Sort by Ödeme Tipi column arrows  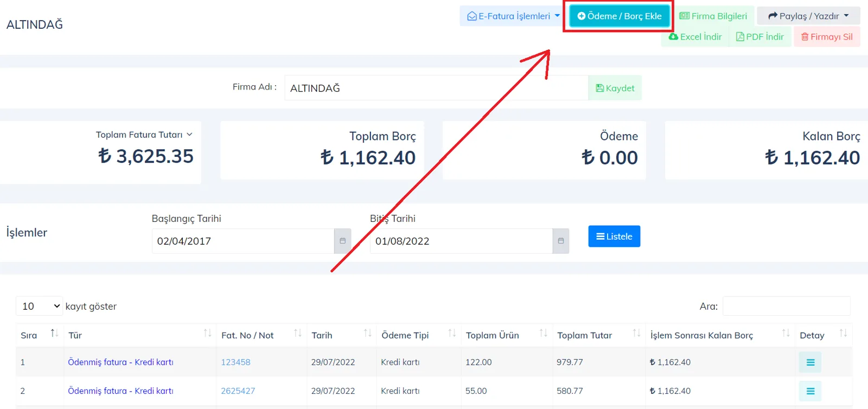coord(452,333)
